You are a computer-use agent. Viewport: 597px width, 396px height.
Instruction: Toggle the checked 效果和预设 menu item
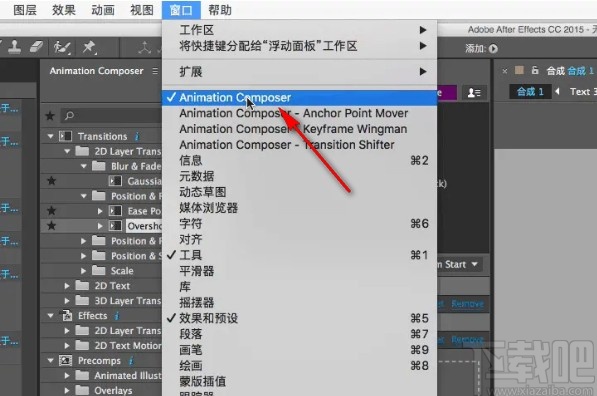[300, 318]
